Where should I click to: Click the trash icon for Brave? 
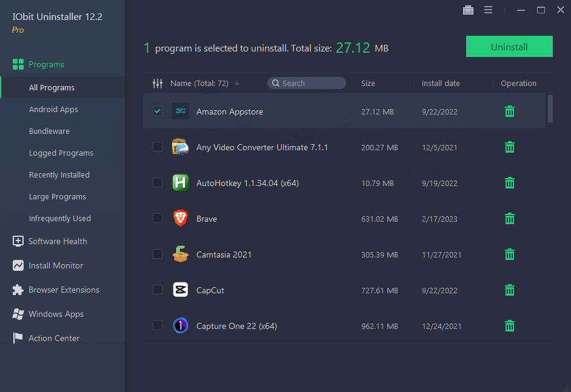tap(509, 219)
